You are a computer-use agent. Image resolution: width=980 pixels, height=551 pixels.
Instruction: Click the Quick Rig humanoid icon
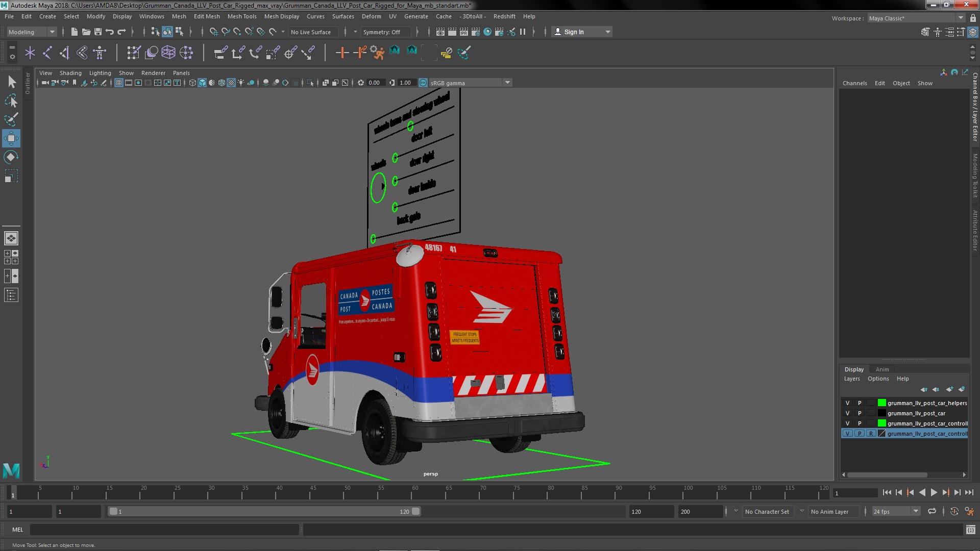(100, 53)
